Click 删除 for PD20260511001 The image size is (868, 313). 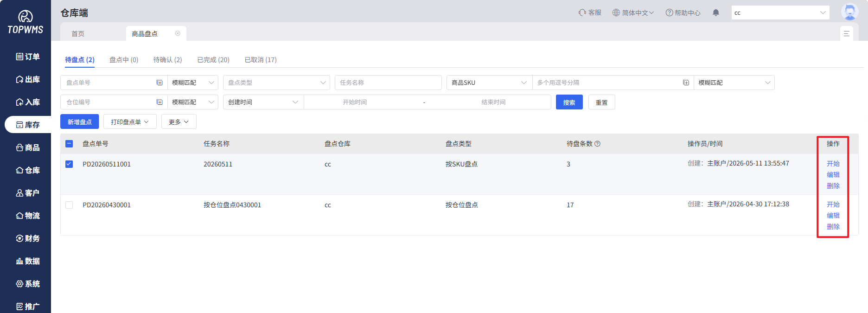(x=833, y=186)
